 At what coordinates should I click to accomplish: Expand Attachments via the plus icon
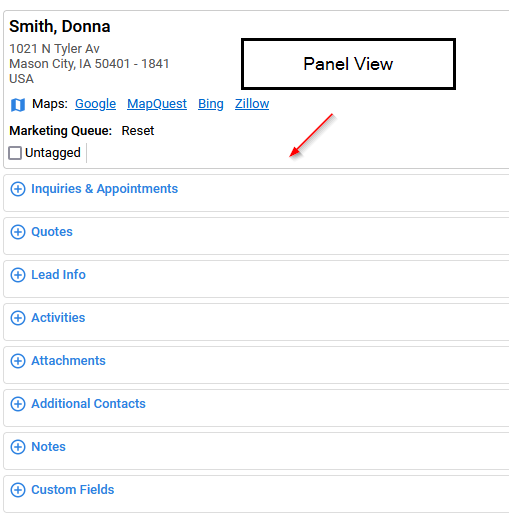[18, 361]
